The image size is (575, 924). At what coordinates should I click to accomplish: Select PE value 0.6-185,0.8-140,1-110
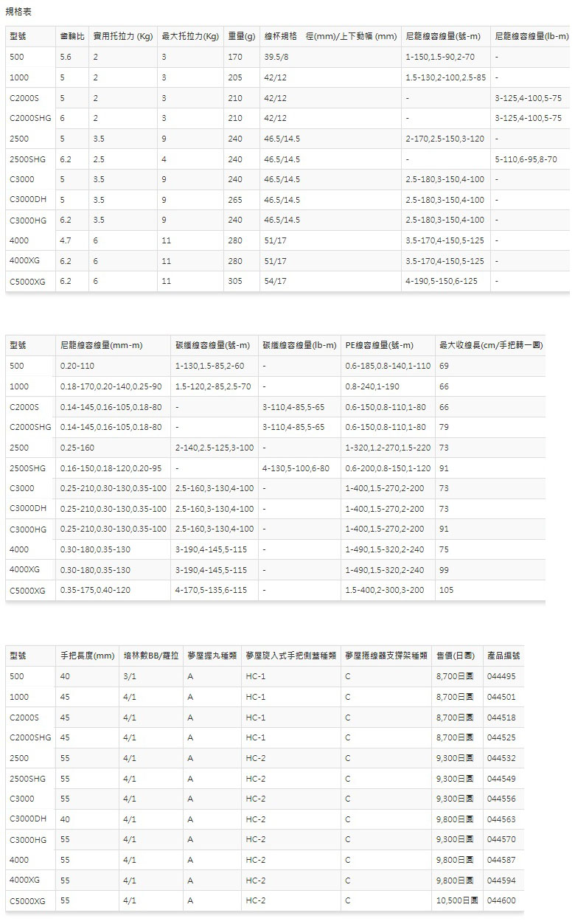click(x=388, y=366)
